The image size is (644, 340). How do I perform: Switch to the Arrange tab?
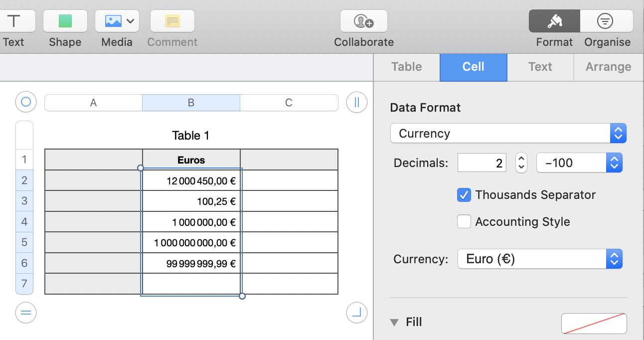(x=608, y=67)
